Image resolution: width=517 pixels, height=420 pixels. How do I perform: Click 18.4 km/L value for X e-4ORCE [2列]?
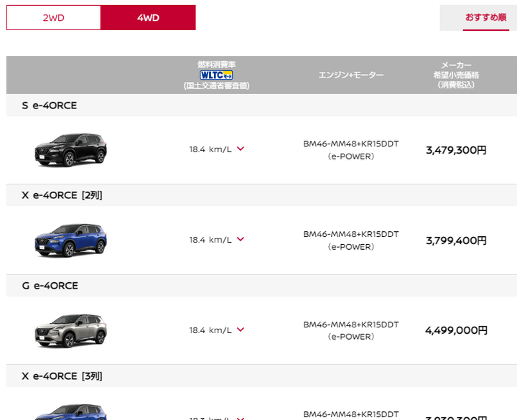[210, 240]
